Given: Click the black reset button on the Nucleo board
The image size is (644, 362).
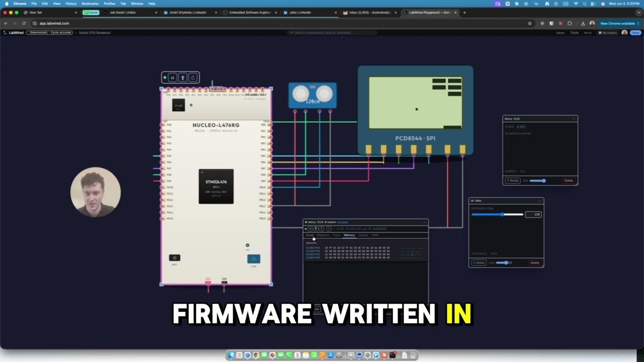Looking at the screenshot, I should [x=175, y=258].
